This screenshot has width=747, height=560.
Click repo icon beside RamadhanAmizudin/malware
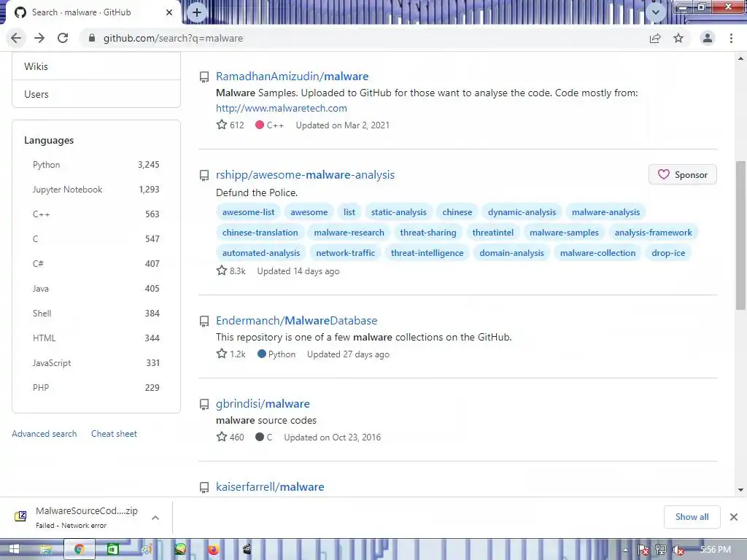pyautogui.click(x=204, y=77)
